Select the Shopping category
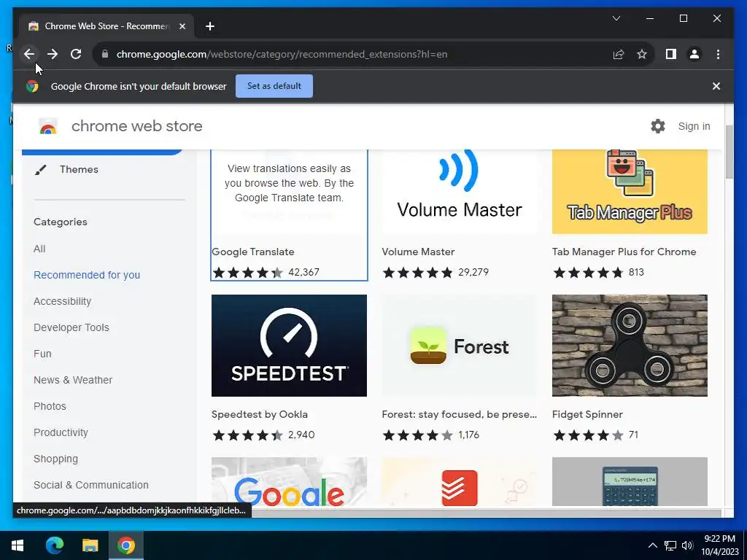 (55, 459)
